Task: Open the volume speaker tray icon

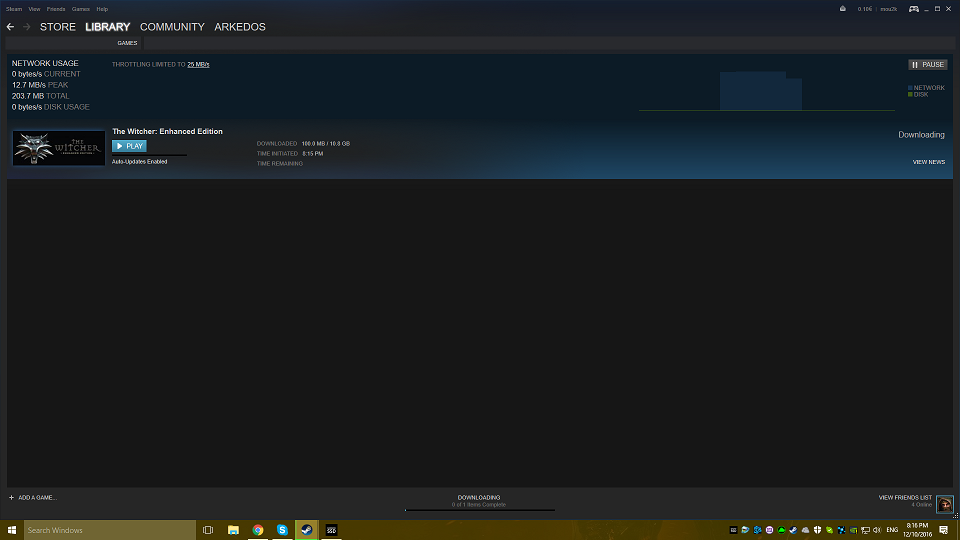Action: (x=877, y=530)
